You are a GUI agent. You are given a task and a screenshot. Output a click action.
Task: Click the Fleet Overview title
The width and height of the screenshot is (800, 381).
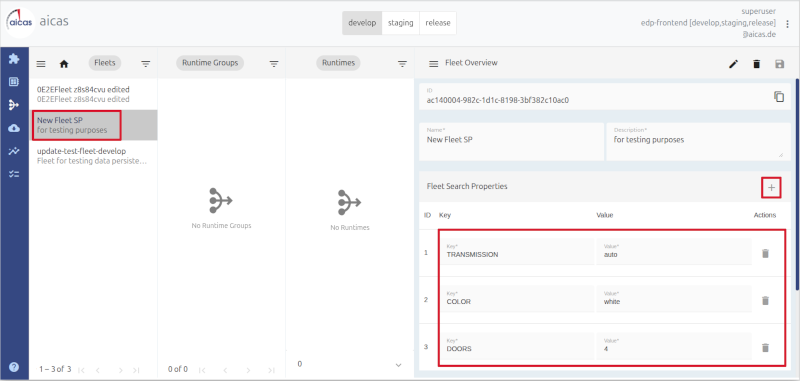[x=471, y=63]
